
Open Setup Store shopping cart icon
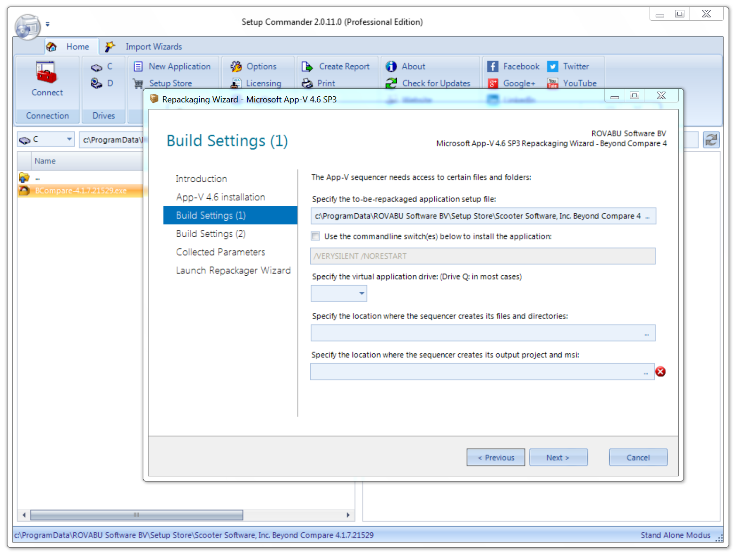(x=138, y=84)
